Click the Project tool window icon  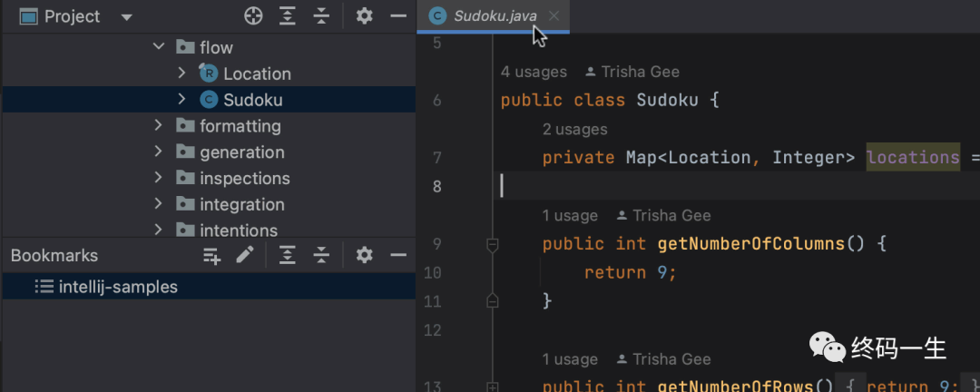29,17
